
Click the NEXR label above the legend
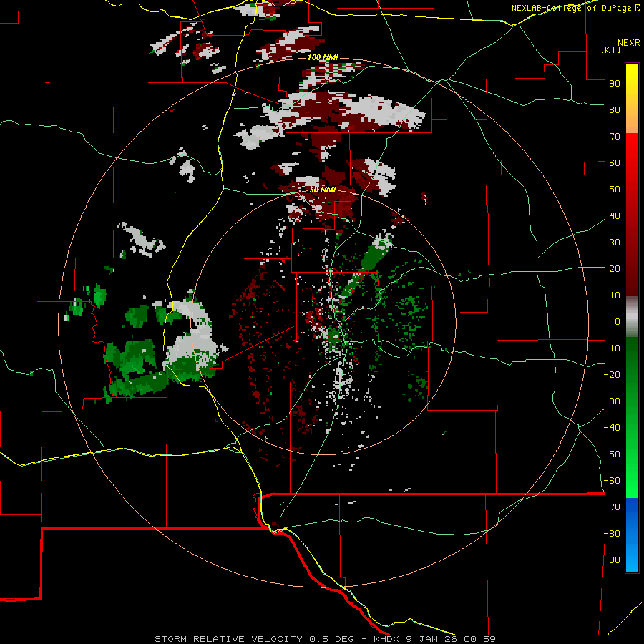(x=628, y=43)
